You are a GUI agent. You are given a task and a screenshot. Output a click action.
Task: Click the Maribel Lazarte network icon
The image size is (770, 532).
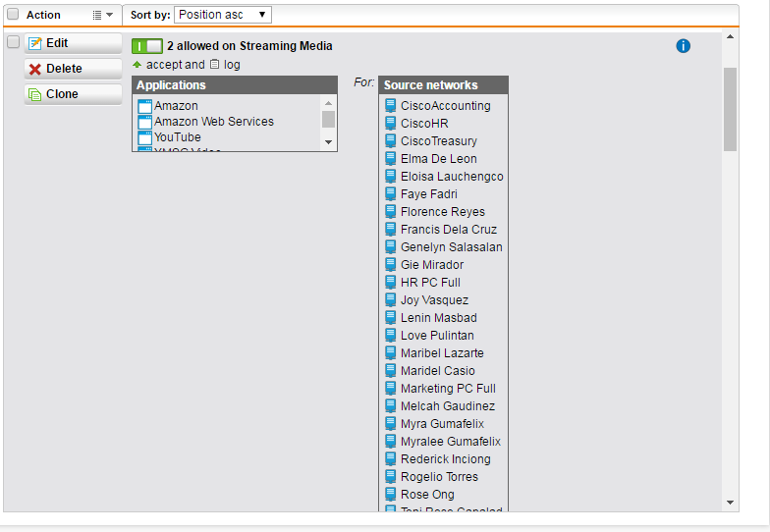tap(391, 353)
